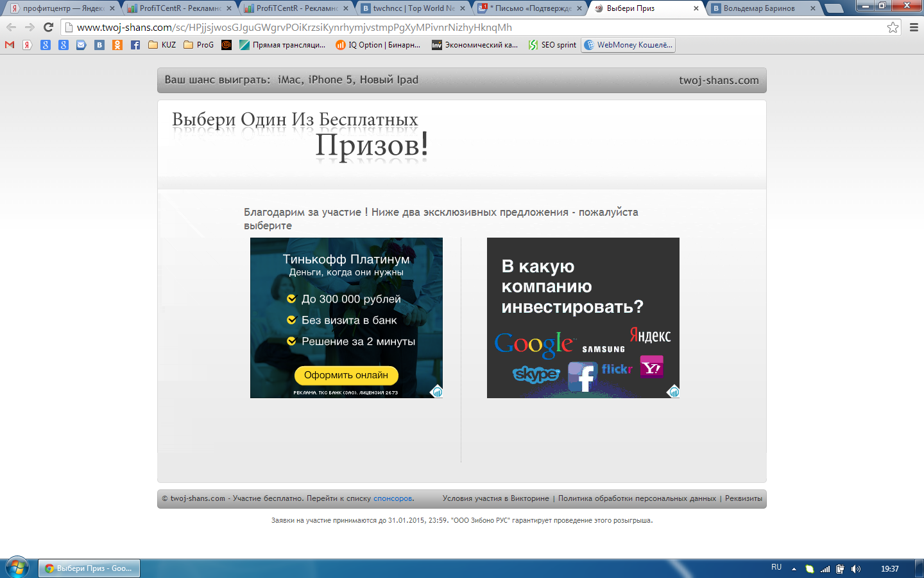This screenshot has height=578, width=924.
Task: Close the twchncc tab
Action: 463,8
